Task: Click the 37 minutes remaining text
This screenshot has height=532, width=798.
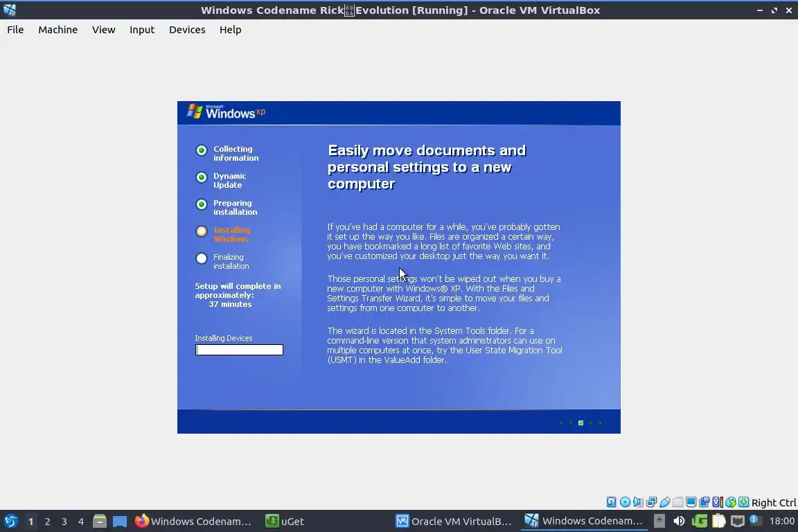Action: [x=230, y=304]
